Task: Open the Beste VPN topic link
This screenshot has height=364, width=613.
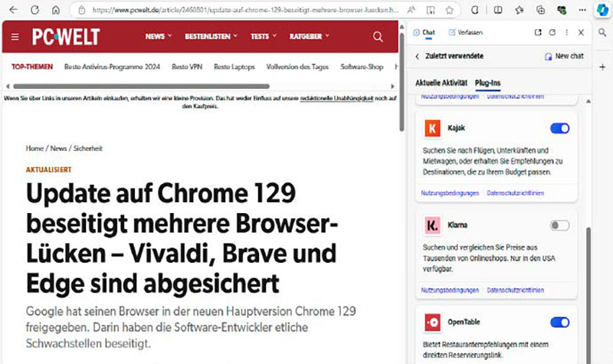Action: click(187, 67)
